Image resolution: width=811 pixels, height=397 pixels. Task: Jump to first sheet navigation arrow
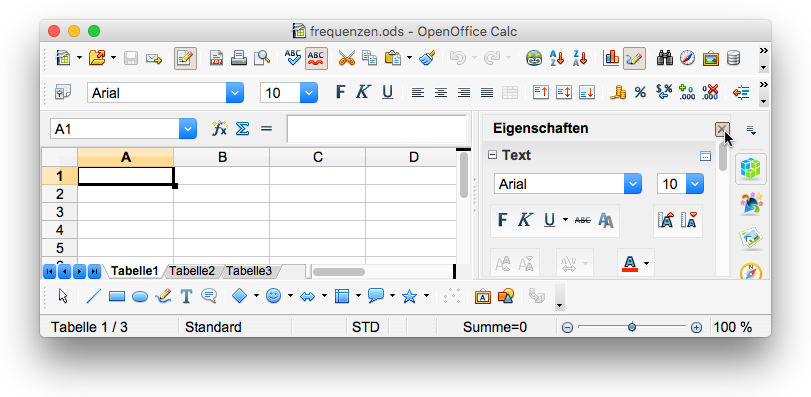[x=50, y=271]
